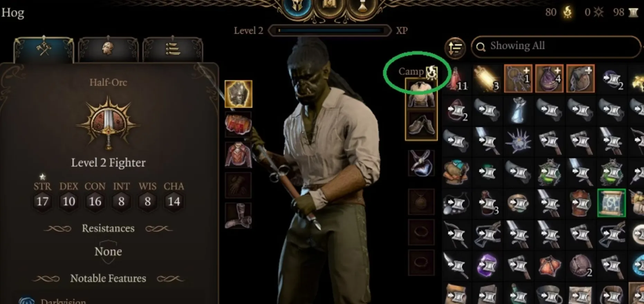
Task: Select the empty amulet slot
Action: pyautogui.click(x=421, y=201)
